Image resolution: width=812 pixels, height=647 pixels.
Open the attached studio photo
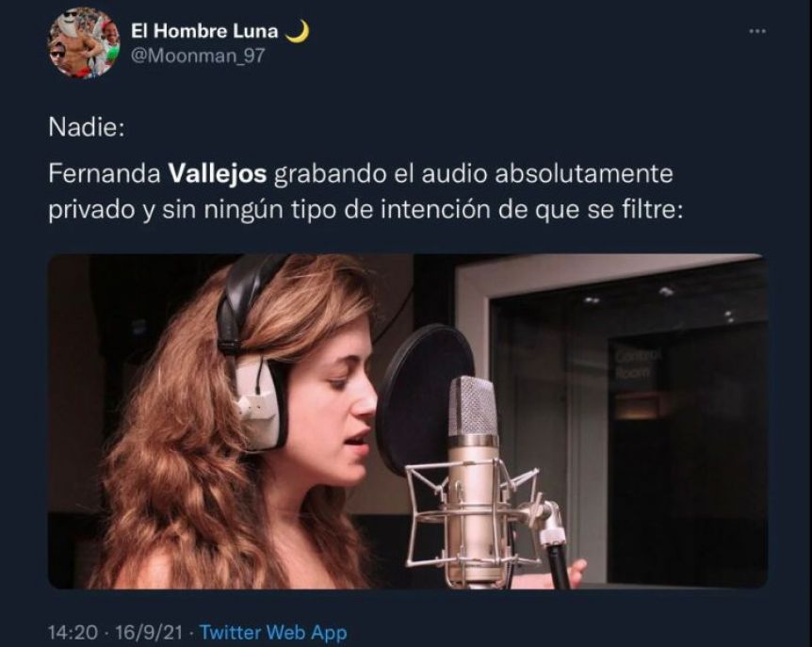408,421
